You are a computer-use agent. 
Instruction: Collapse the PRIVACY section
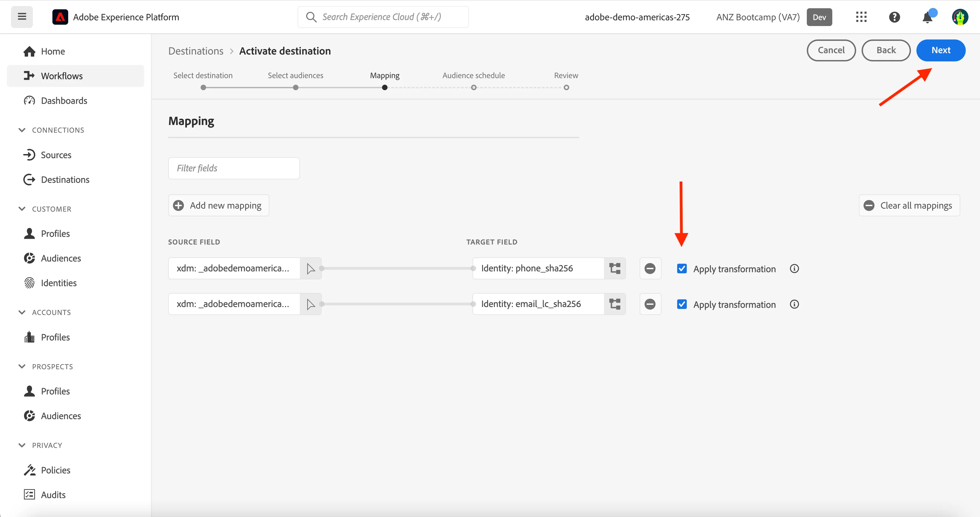[22, 445]
